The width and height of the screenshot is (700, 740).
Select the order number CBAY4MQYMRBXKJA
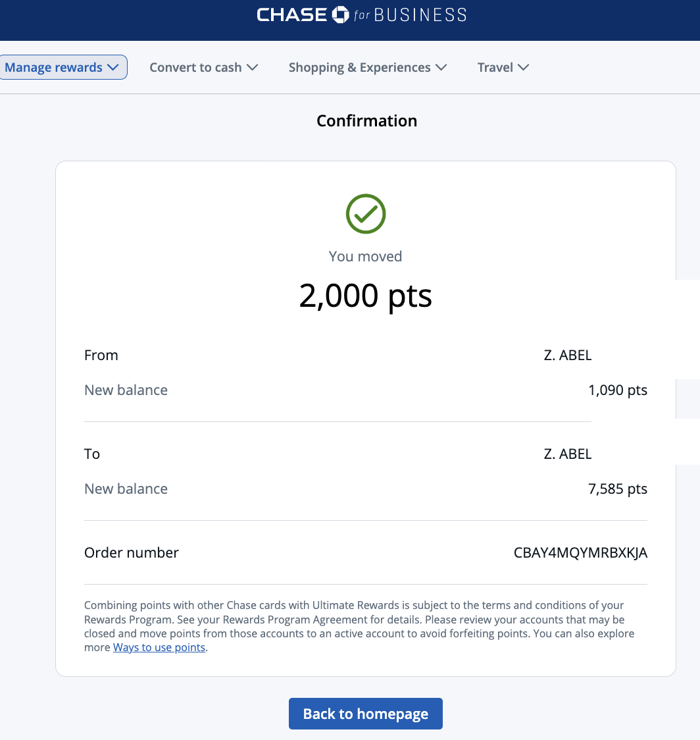pyautogui.click(x=580, y=553)
